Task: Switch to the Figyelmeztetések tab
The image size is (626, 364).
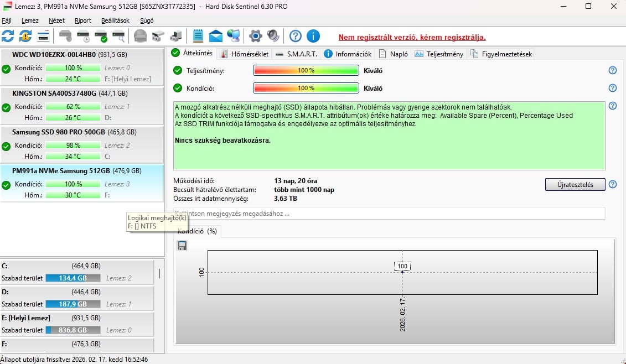Action: click(x=501, y=54)
